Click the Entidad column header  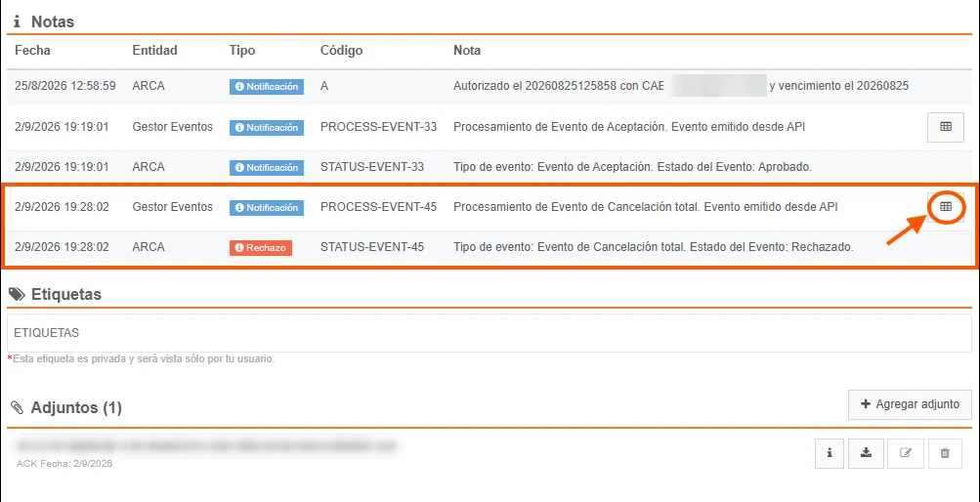[155, 50]
